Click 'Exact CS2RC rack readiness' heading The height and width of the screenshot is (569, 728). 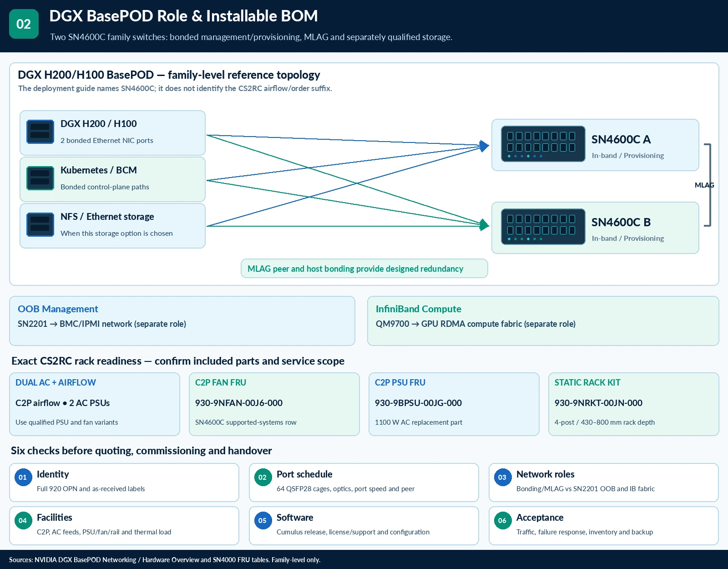(x=178, y=361)
